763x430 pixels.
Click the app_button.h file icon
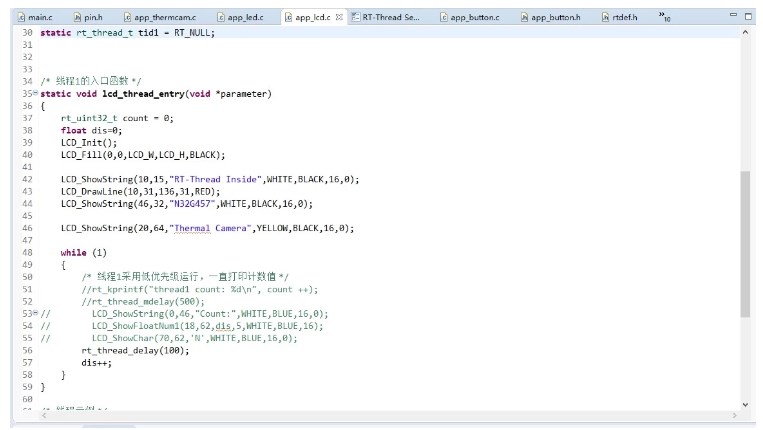coord(525,18)
